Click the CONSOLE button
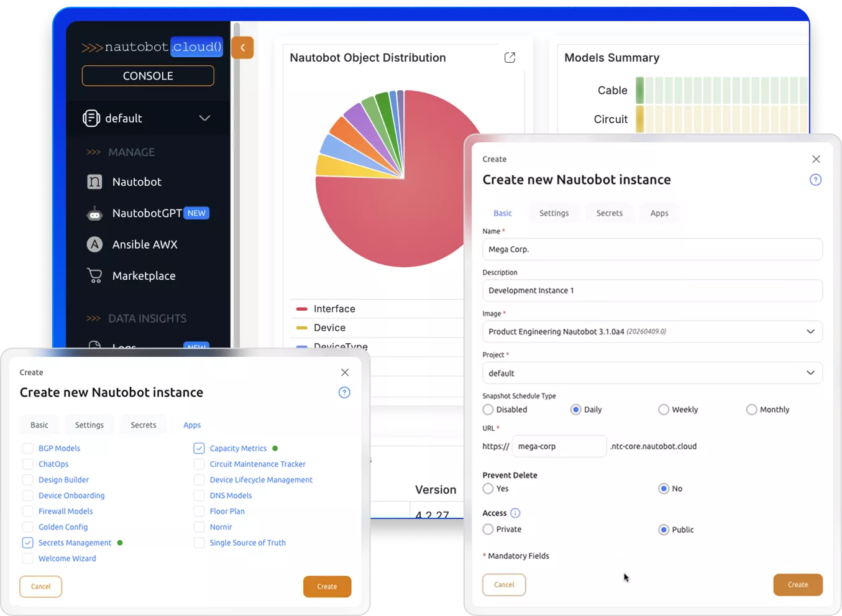This screenshot has width=842, height=616. pyautogui.click(x=148, y=76)
